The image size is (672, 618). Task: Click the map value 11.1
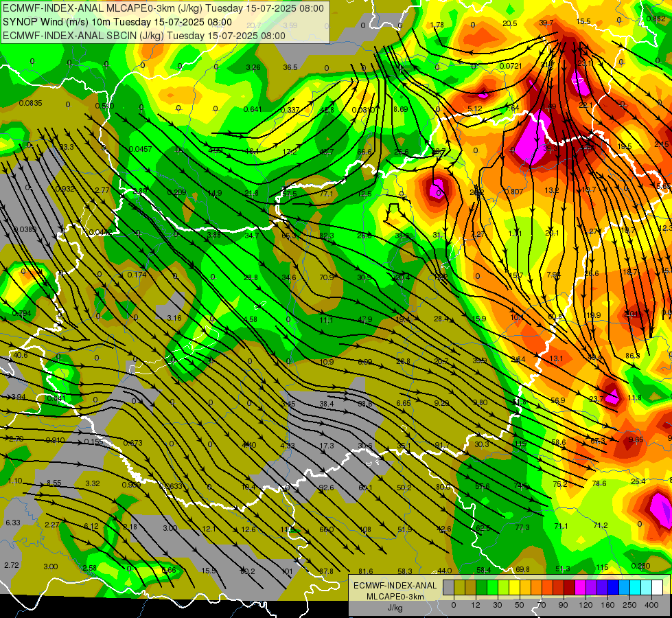[x=326, y=320]
